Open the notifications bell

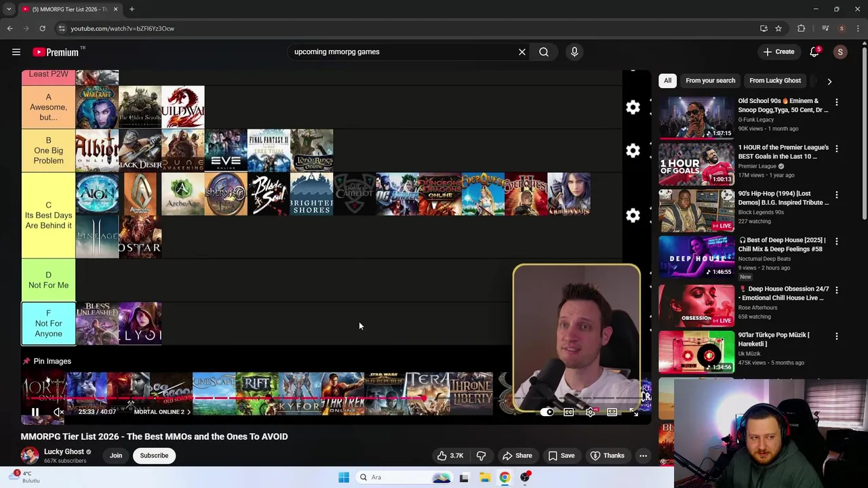814,52
